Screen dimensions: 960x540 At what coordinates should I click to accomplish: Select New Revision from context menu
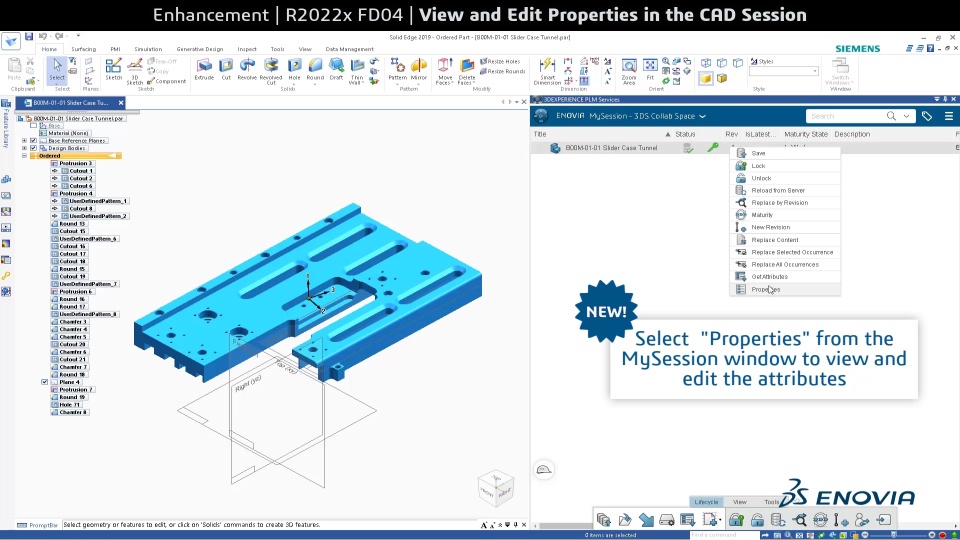785,227
